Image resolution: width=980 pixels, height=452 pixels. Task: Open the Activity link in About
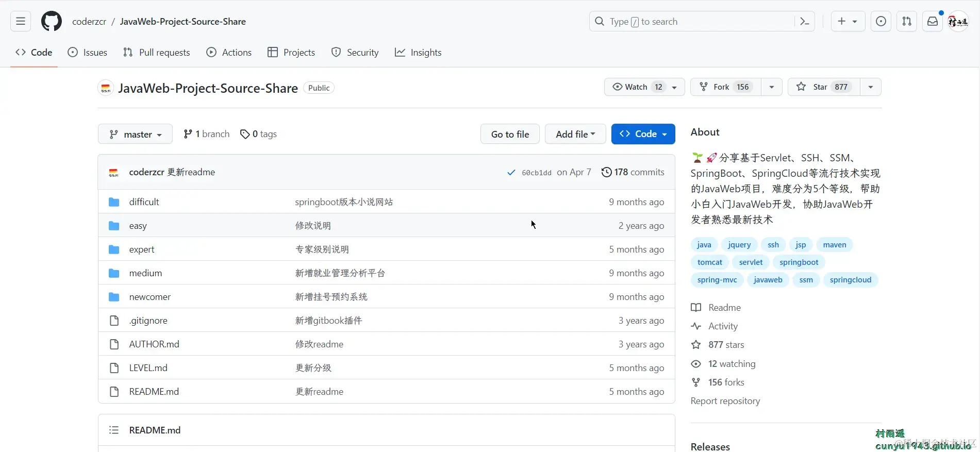[723, 326]
